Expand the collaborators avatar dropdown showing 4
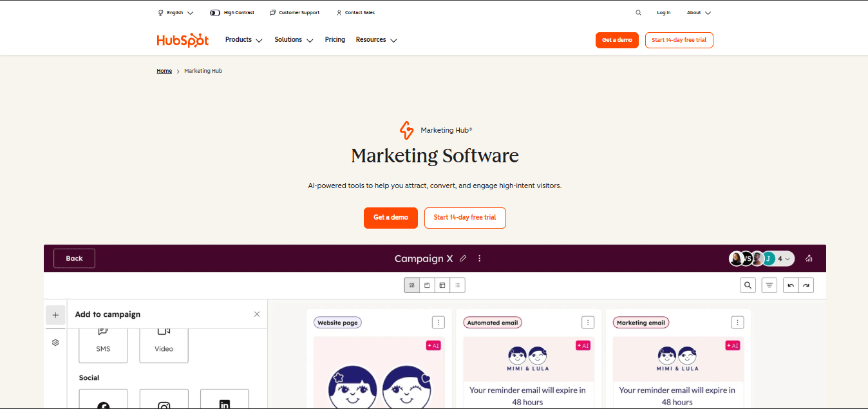 [x=783, y=258]
